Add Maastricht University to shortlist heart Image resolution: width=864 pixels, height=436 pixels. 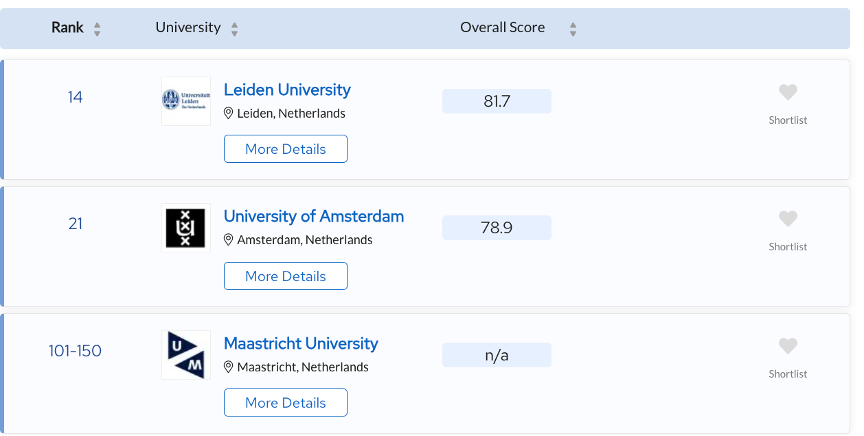(788, 346)
